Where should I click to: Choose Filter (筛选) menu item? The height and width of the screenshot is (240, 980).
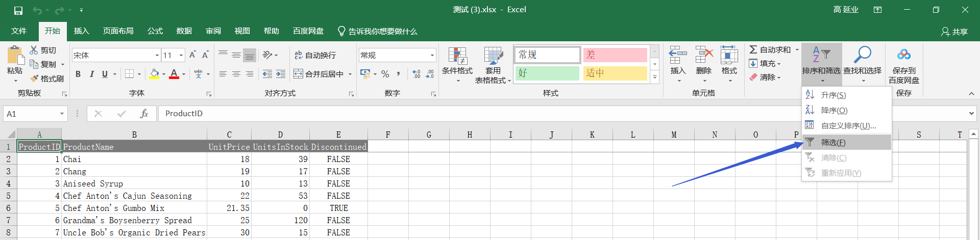(847, 142)
